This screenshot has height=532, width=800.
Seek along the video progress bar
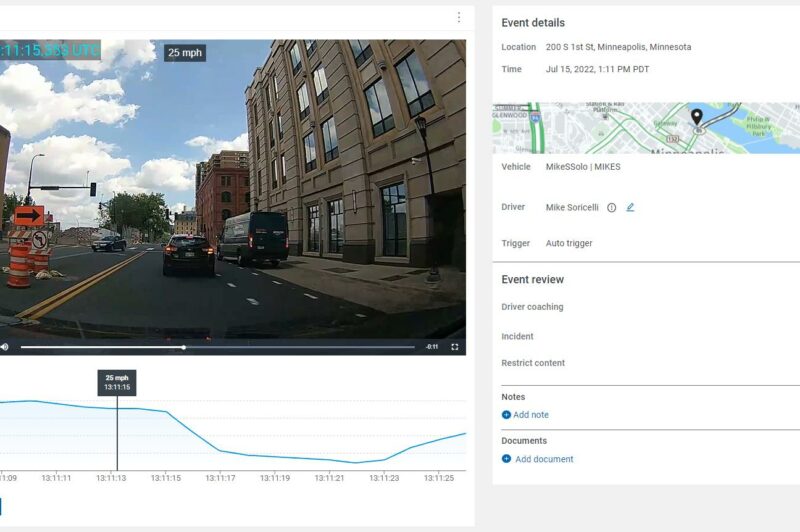pos(218,347)
